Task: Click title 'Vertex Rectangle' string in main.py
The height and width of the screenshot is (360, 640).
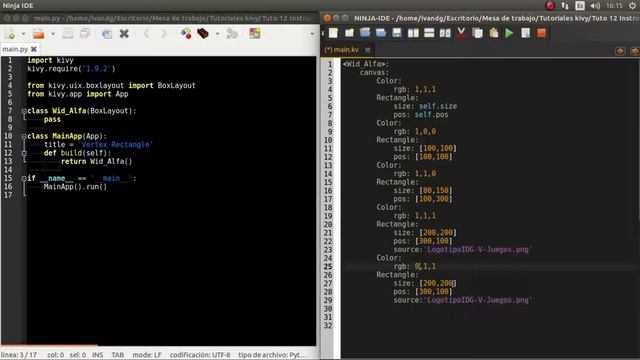Action: coord(116,144)
